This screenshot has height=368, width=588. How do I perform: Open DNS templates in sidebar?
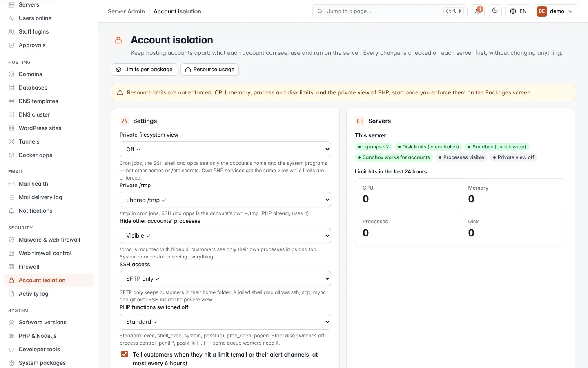pyautogui.click(x=49, y=101)
